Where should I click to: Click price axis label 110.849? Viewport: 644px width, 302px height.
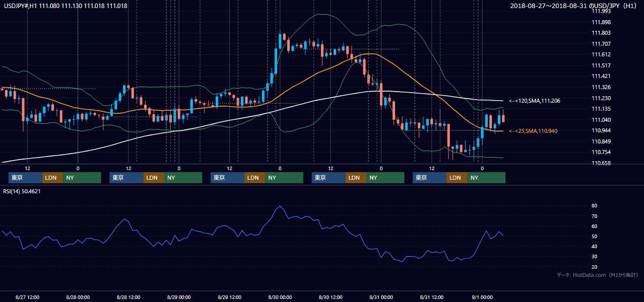(x=601, y=141)
